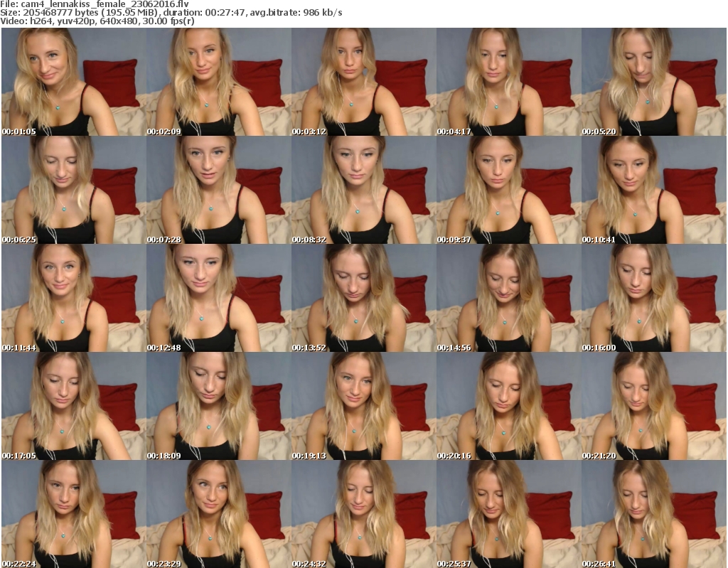This screenshot has height=568, width=728.
Task: Pick the 00:14:56 preview frame
Action: [x=509, y=298]
